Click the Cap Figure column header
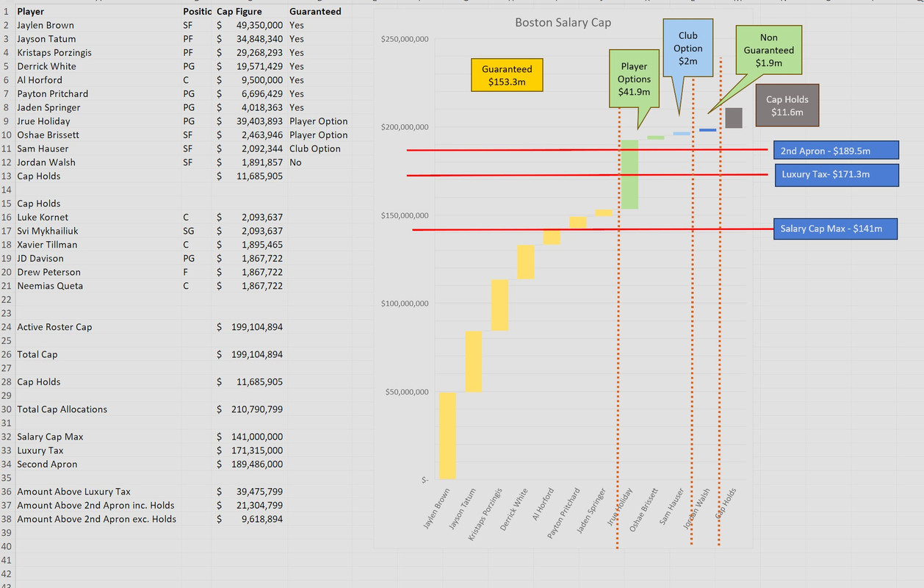 point(250,12)
